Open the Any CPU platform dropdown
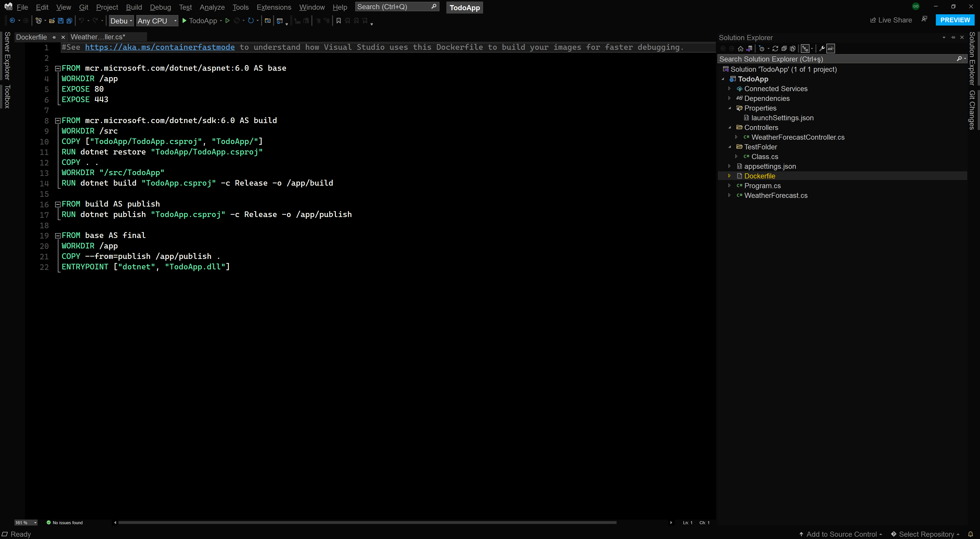 point(157,21)
